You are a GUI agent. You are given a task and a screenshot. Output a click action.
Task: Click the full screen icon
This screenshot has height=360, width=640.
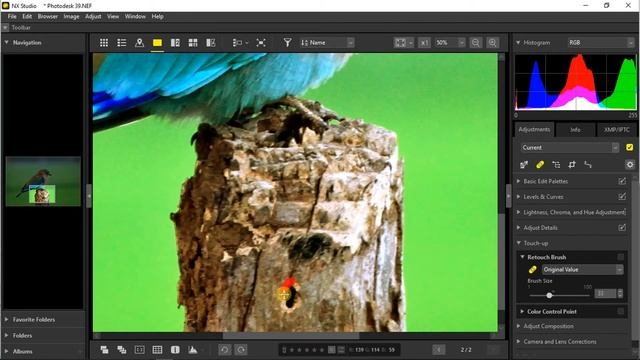coord(261,42)
